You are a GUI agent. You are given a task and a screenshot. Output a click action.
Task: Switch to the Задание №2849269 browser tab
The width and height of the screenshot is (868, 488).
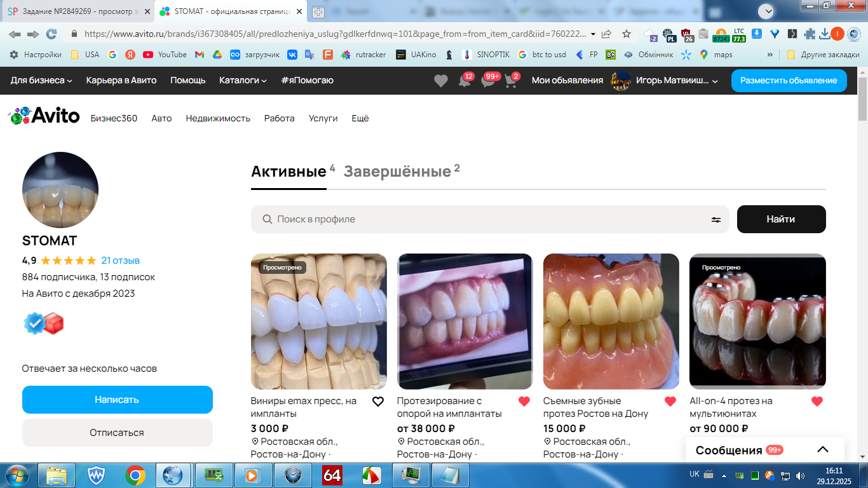pyautogui.click(x=78, y=11)
